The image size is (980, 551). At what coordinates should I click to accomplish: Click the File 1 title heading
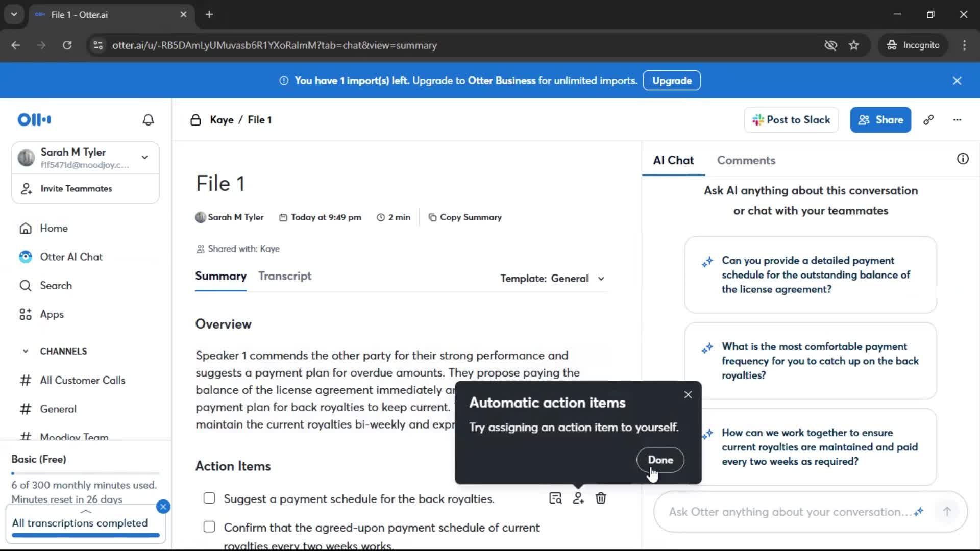click(x=220, y=184)
